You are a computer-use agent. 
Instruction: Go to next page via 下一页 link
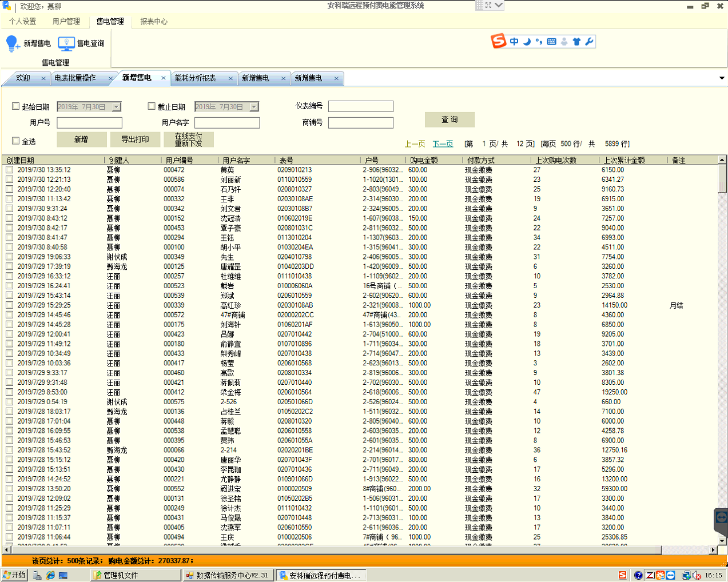tap(443, 144)
